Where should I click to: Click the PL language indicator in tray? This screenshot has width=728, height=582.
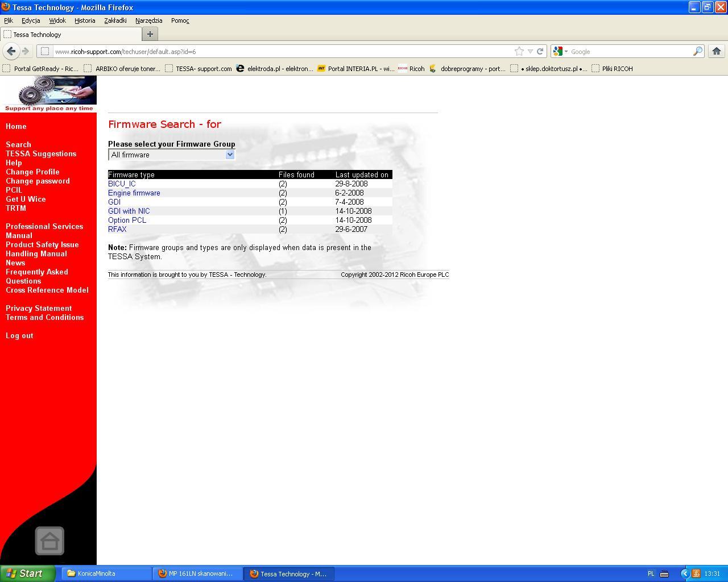(x=651, y=573)
